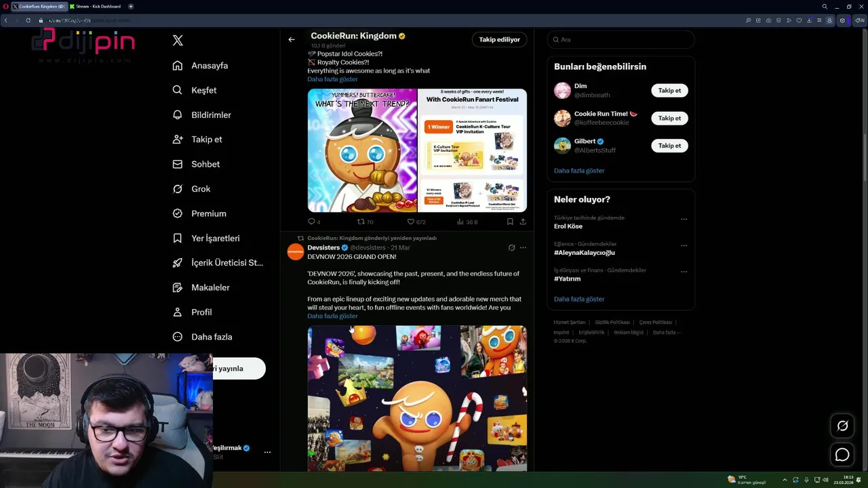Click the X logo icon
Viewport: 868px width, 488px height.
pos(178,41)
